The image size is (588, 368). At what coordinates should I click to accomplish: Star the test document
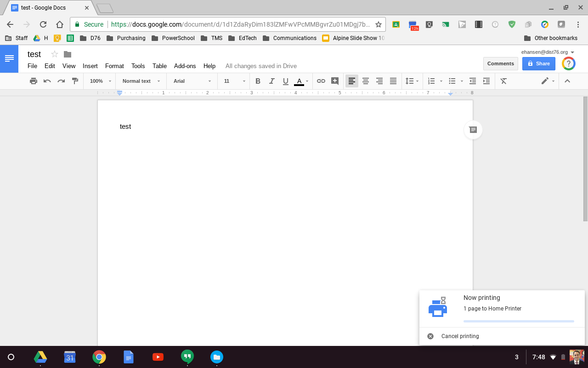(x=55, y=54)
